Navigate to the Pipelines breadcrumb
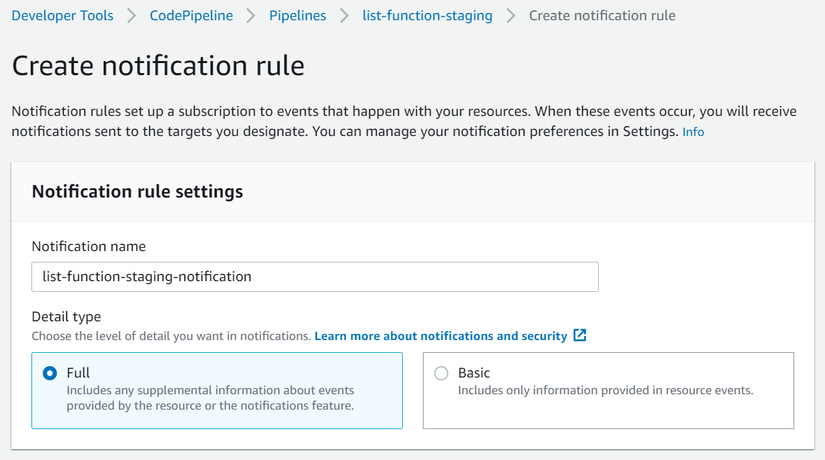The image size is (825, 460). point(297,16)
